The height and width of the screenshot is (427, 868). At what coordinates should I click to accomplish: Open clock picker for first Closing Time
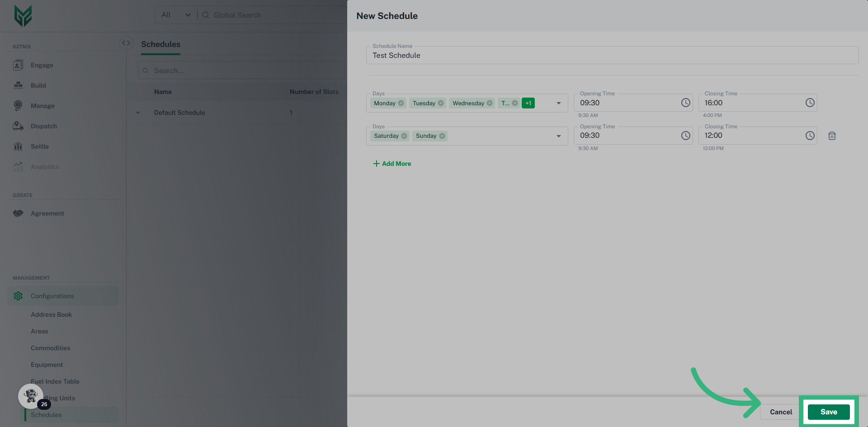[810, 103]
